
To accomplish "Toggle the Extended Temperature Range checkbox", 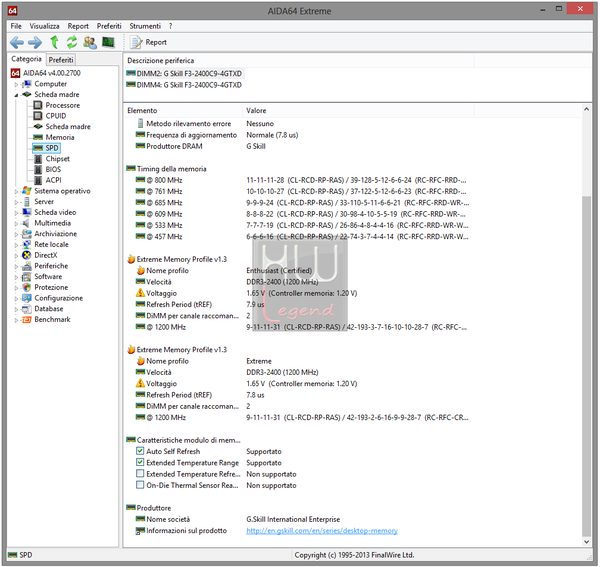I will tap(140, 462).
